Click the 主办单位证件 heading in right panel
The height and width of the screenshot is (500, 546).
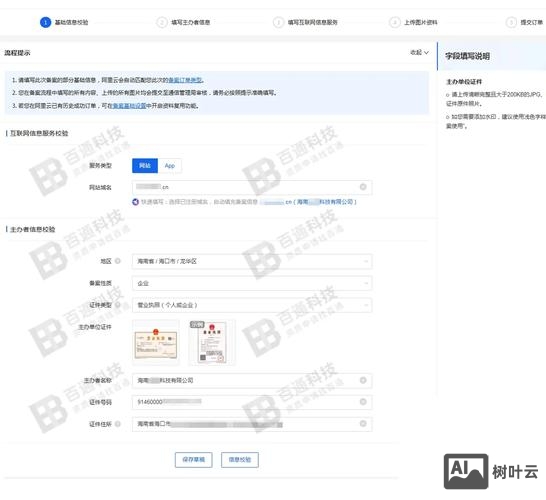(464, 82)
